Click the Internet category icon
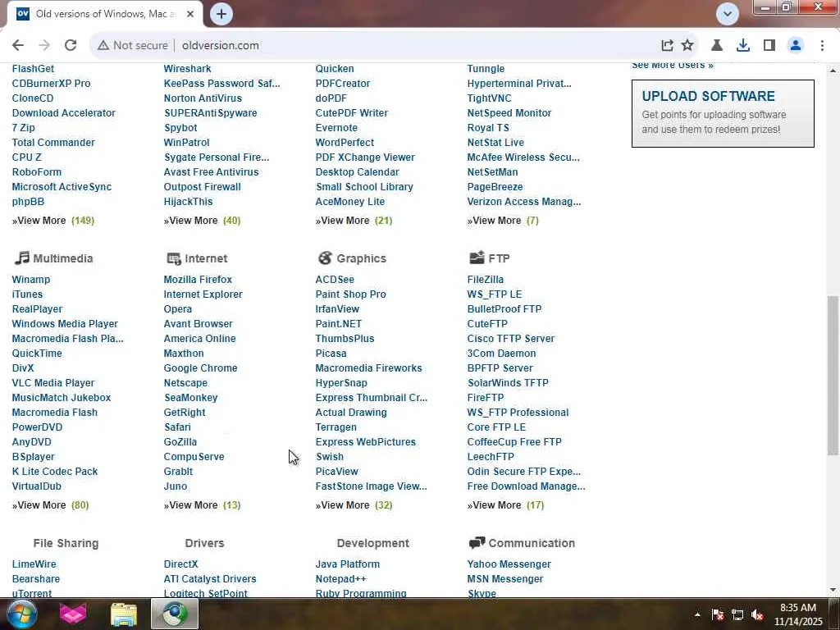 [x=174, y=258]
